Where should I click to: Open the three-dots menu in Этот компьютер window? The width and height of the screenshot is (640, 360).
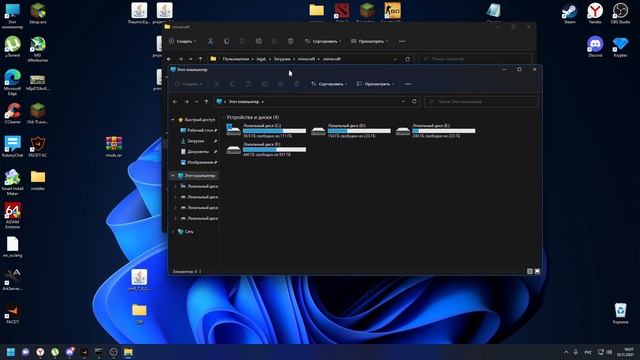point(408,84)
